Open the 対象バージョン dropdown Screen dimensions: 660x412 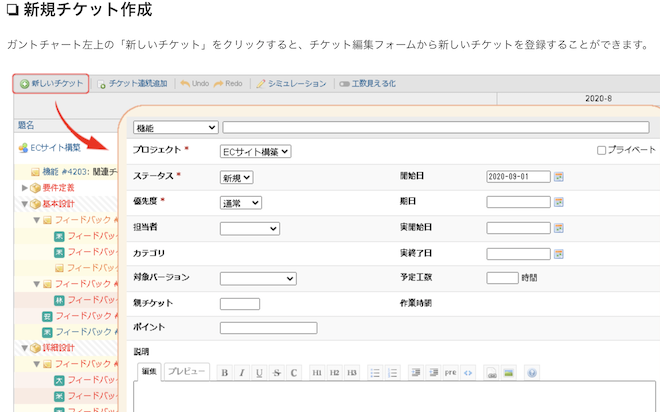click(x=258, y=278)
